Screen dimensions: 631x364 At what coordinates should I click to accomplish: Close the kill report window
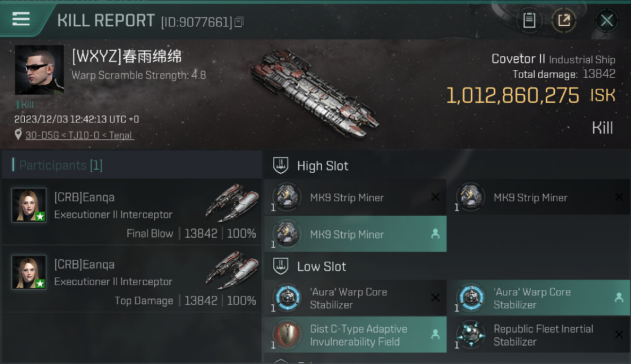click(607, 20)
